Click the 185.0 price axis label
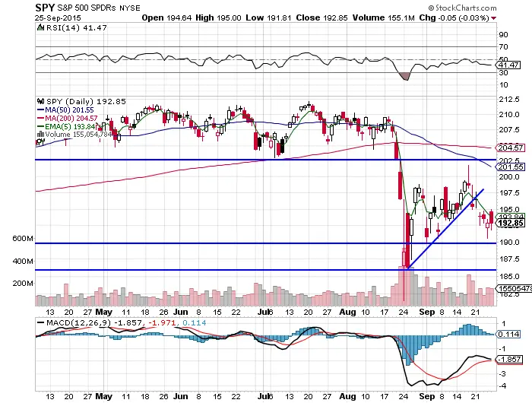This screenshot has height=403, width=532. [x=509, y=276]
